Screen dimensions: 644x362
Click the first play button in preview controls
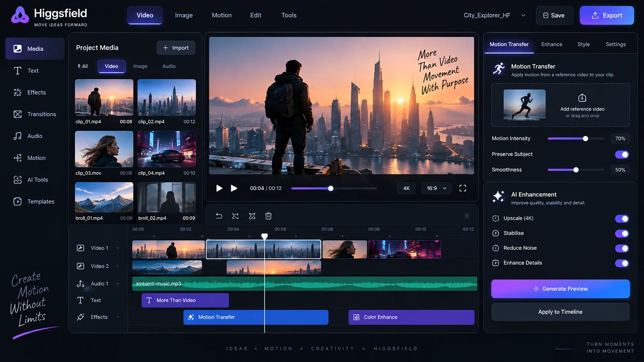[219, 188]
